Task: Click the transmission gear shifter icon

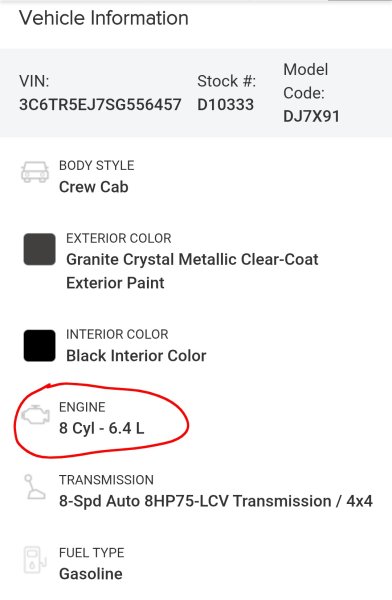Action: pos(34,486)
